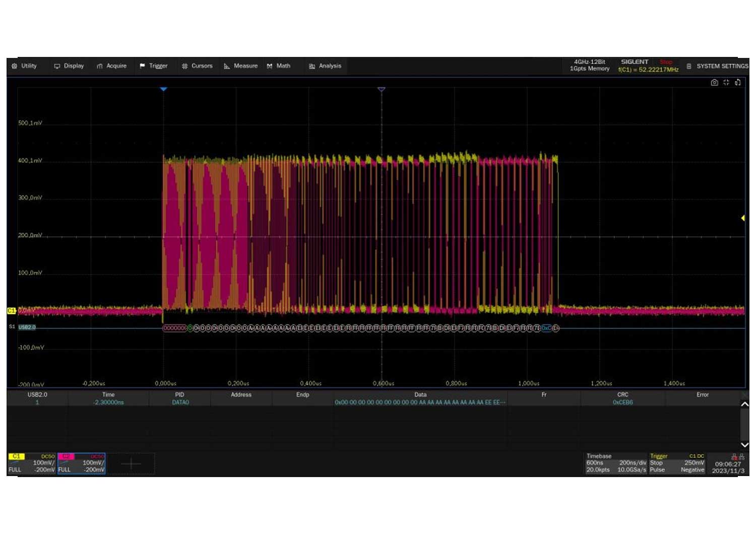
Task: Click the collapse-arrows icon near the camera
Action: coord(726,83)
